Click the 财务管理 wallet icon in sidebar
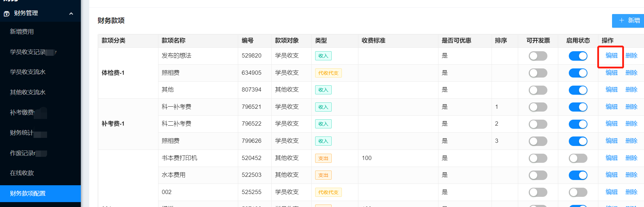644x207 pixels. pos(6,14)
